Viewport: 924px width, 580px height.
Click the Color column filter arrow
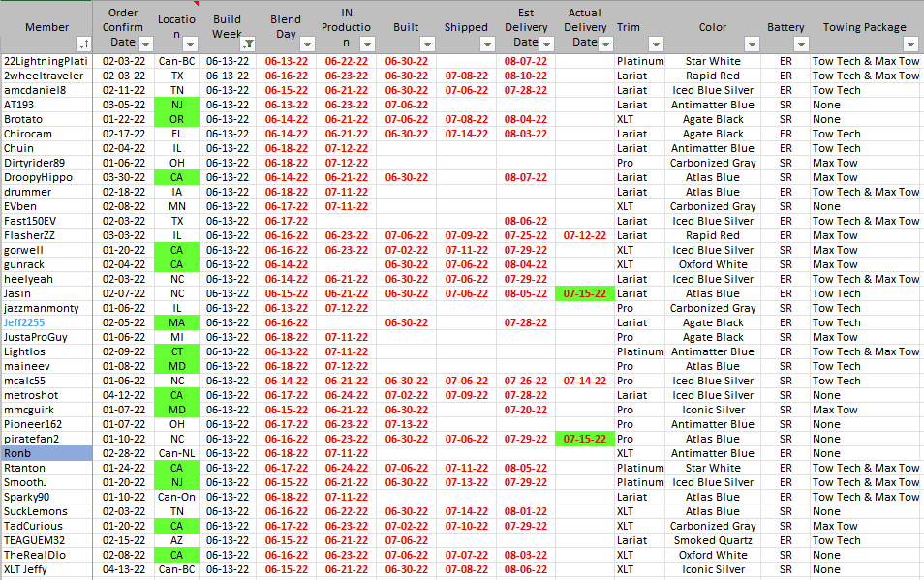752,45
